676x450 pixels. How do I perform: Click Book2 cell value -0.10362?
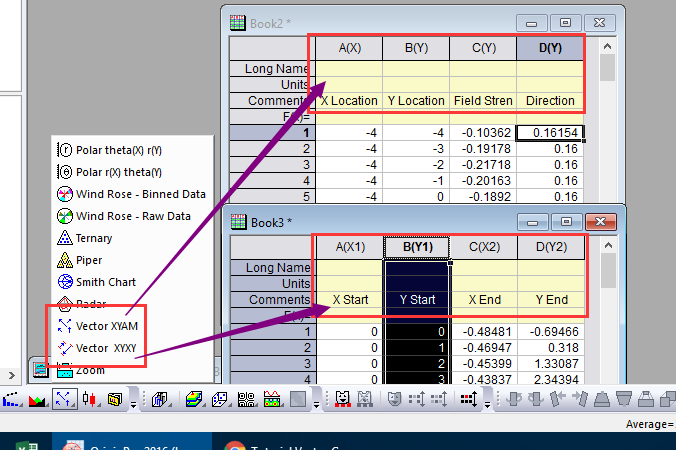[484, 133]
